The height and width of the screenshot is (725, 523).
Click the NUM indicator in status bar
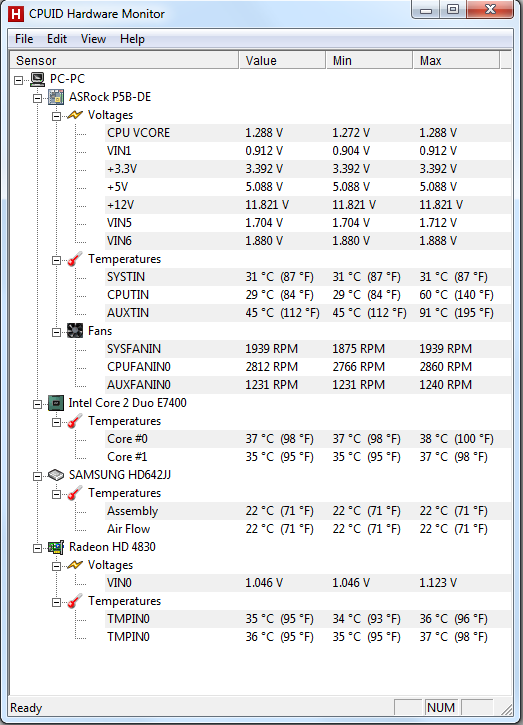click(x=441, y=708)
